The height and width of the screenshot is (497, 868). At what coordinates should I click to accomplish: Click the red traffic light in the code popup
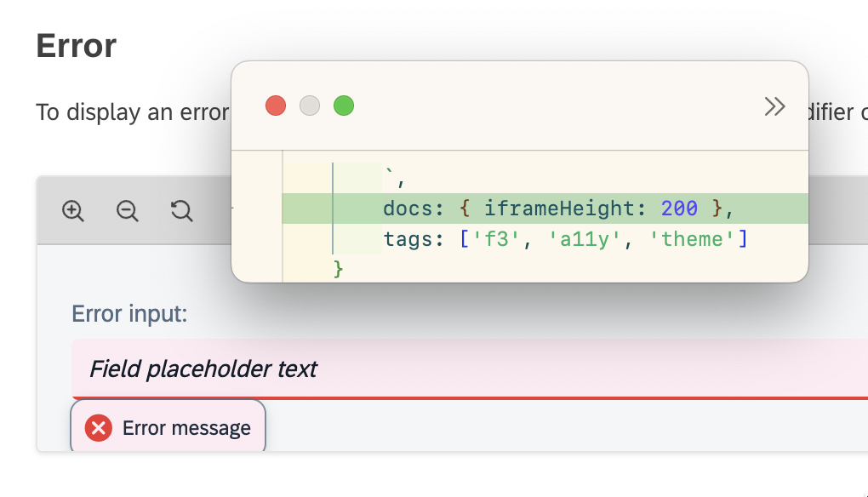click(x=275, y=106)
